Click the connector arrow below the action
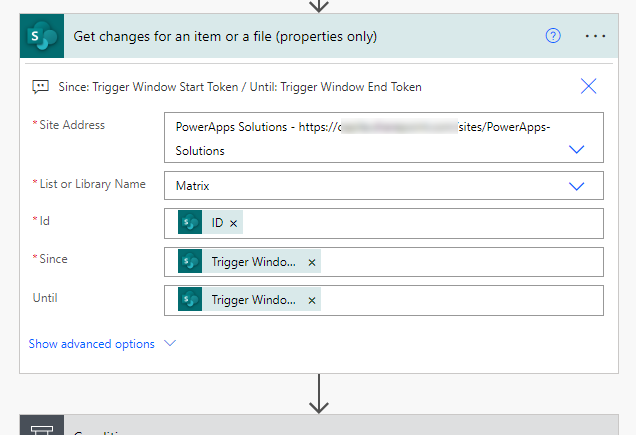636x435 pixels. [x=319, y=393]
